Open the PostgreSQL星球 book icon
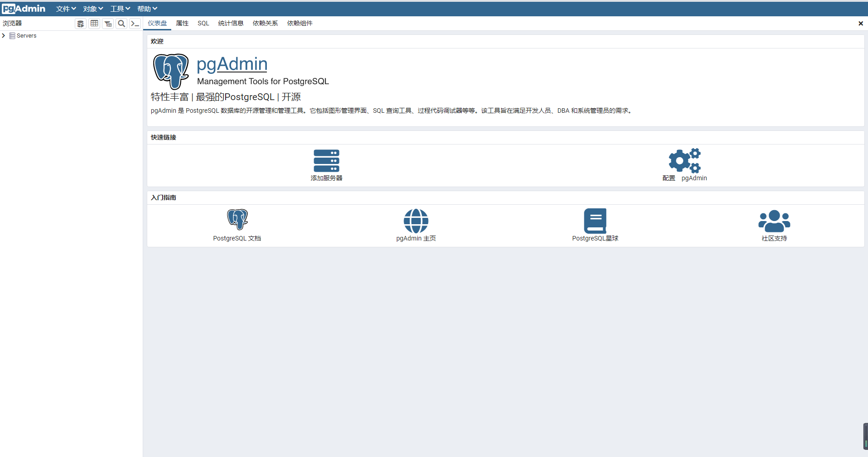The width and height of the screenshot is (868, 457). pos(595,221)
